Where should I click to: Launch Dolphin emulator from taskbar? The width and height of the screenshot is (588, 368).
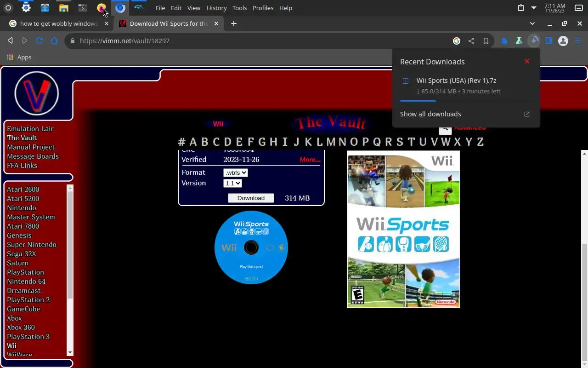[x=139, y=8]
